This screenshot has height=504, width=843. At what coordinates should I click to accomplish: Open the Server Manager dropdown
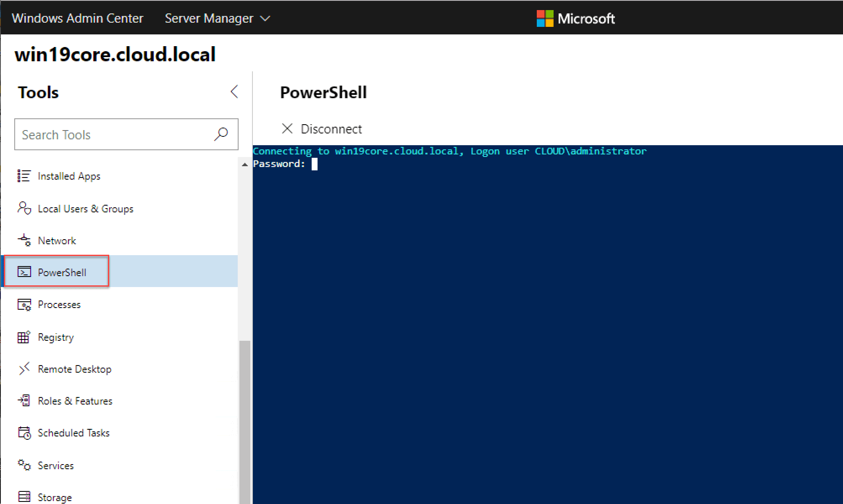(217, 18)
